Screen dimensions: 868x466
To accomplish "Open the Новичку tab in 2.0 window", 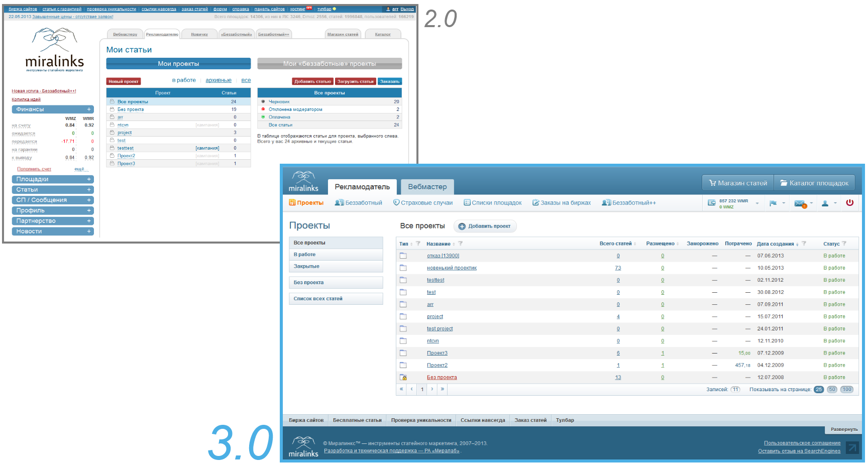I will (x=199, y=34).
